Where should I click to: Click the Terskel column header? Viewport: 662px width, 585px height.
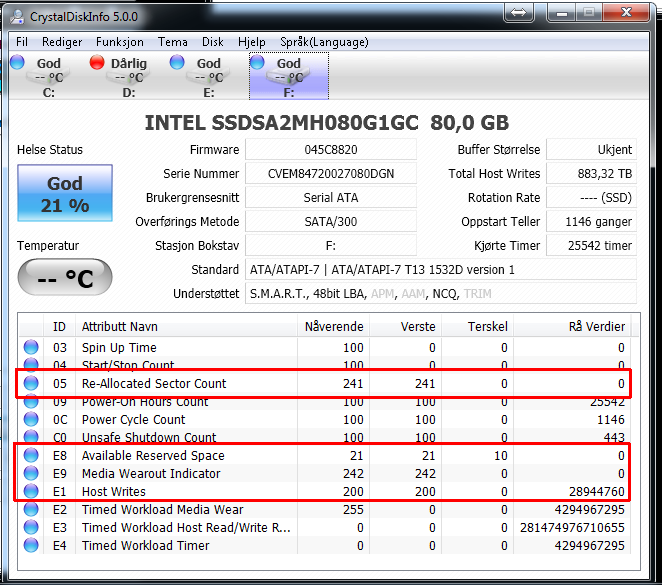click(x=478, y=326)
